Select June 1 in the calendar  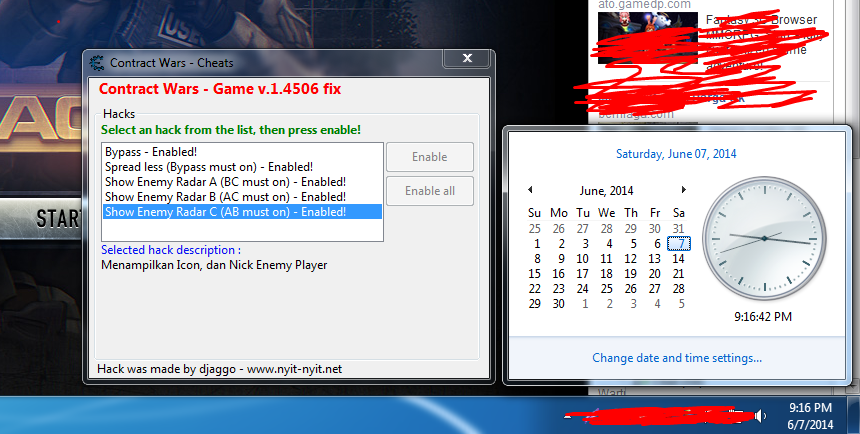[536, 244]
